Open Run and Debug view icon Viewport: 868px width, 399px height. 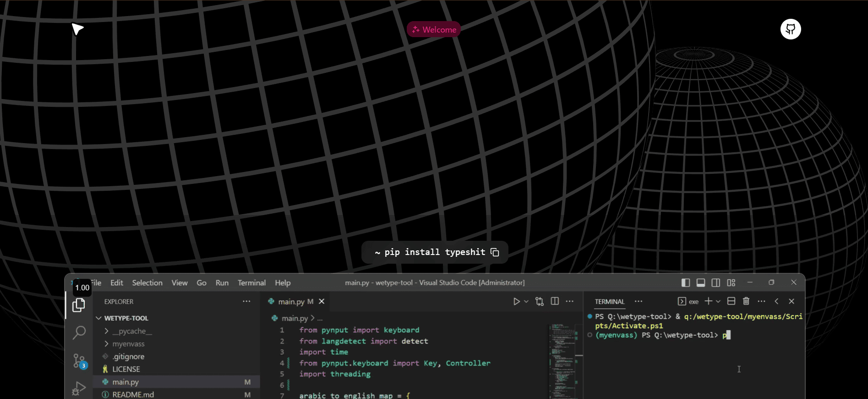79,388
